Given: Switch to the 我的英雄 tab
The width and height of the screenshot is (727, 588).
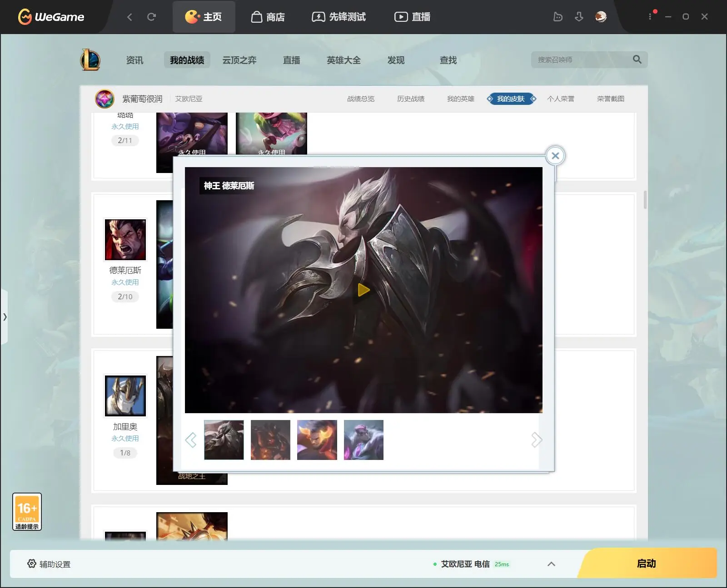Looking at the screenshot, I should [x=461, y=99].
